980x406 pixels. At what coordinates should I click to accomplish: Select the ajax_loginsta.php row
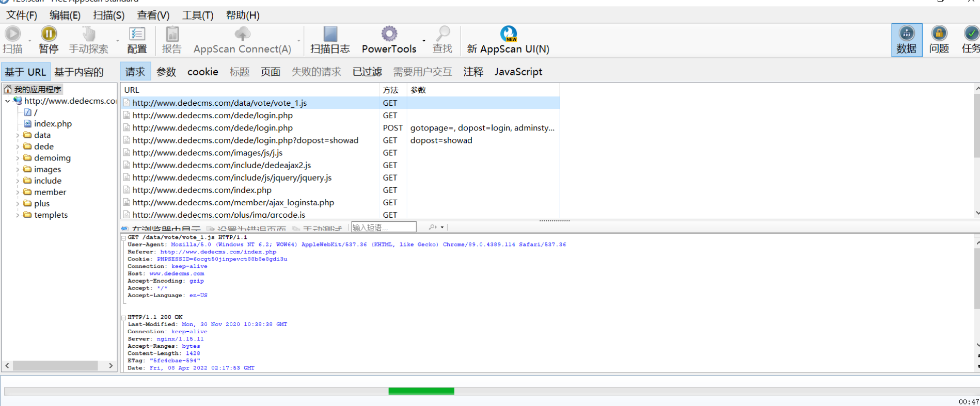click(x=340, y=202)
